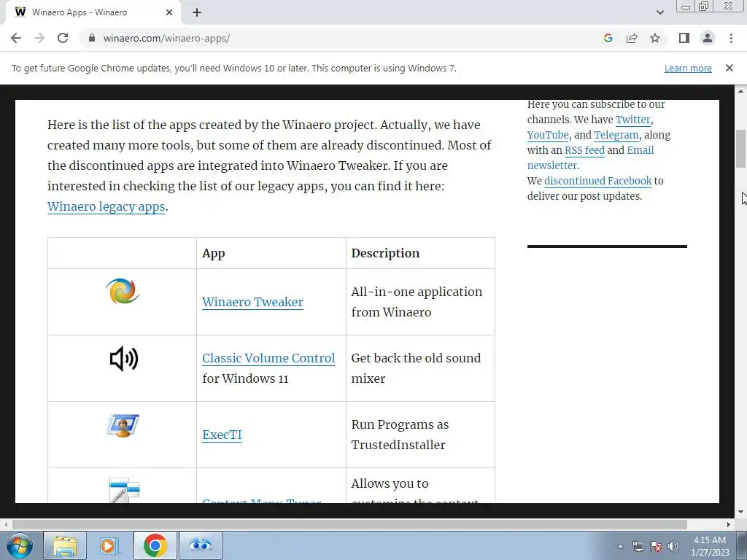The height and width of the screenshot is (560, 747).
Task: Open the Chrome side panel
Action: 684,38
